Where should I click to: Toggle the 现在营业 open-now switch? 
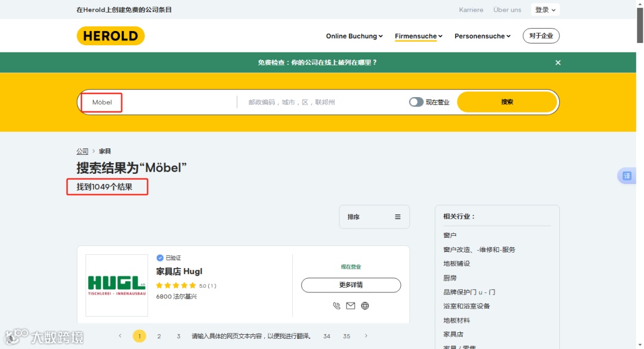pos(416,102)
